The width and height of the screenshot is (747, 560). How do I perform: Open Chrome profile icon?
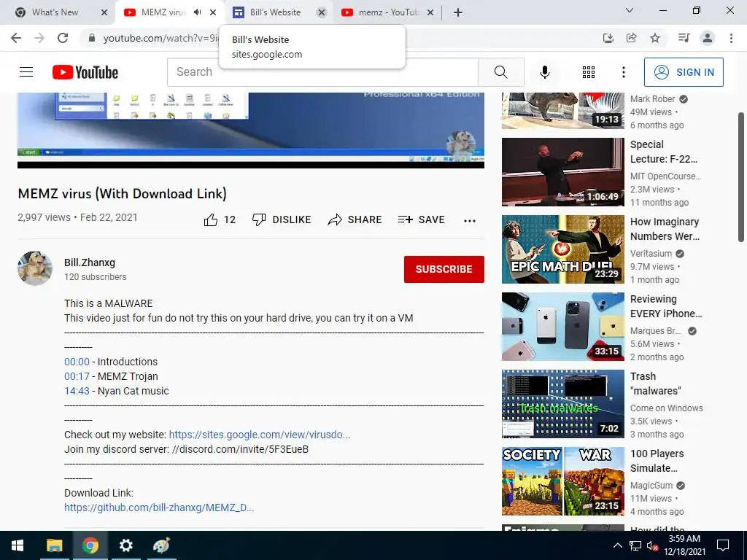(708, 38)
